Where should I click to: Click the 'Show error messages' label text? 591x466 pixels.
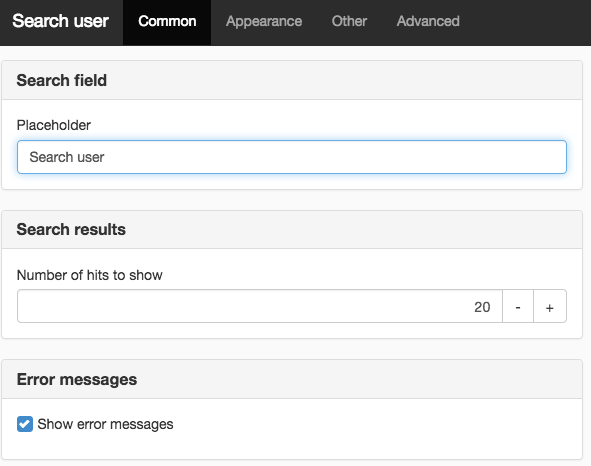106,425
